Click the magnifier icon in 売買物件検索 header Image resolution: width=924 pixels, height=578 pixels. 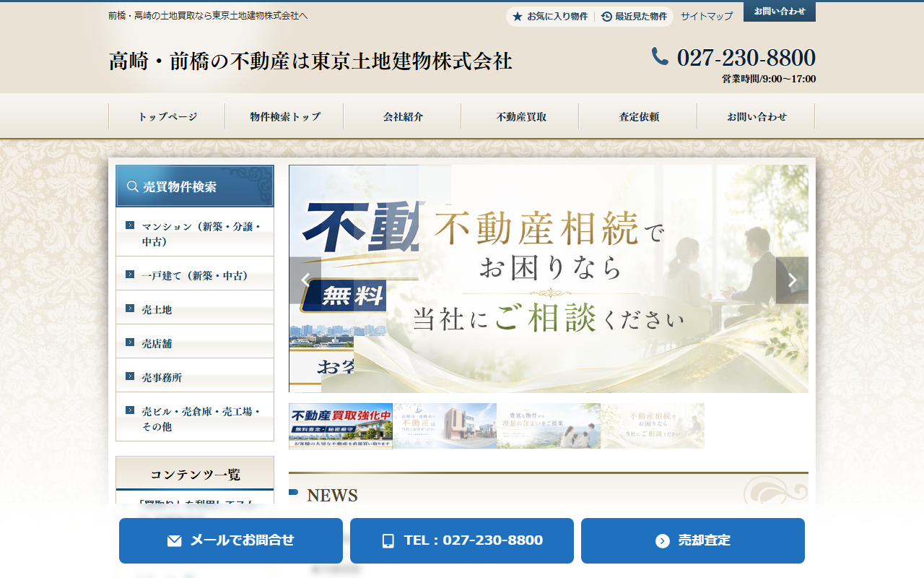133,186
